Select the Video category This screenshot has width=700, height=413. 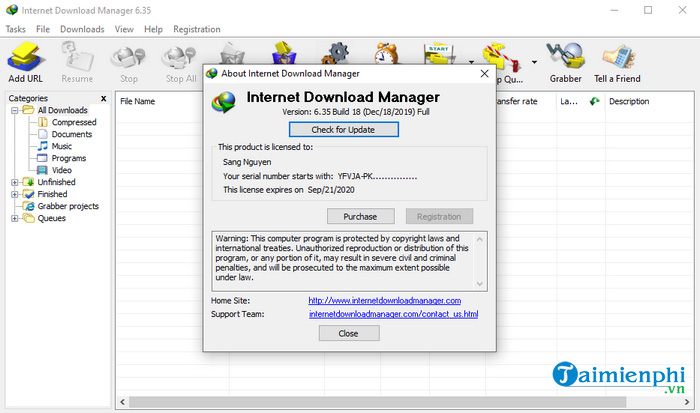[62, 171]
